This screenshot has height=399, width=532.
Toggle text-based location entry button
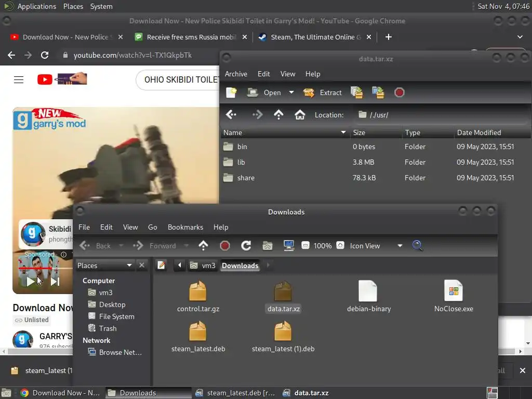tap(162, 265)
